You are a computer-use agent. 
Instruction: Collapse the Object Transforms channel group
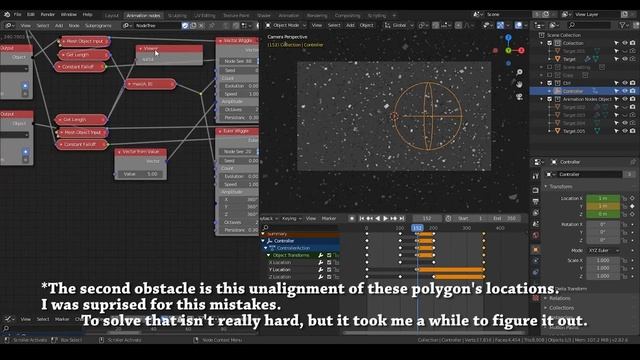tap(269, 256)
